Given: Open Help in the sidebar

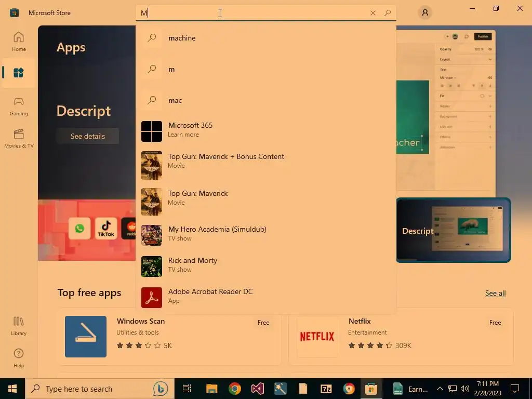Looking at the screenshot, I should pos(19,358).
